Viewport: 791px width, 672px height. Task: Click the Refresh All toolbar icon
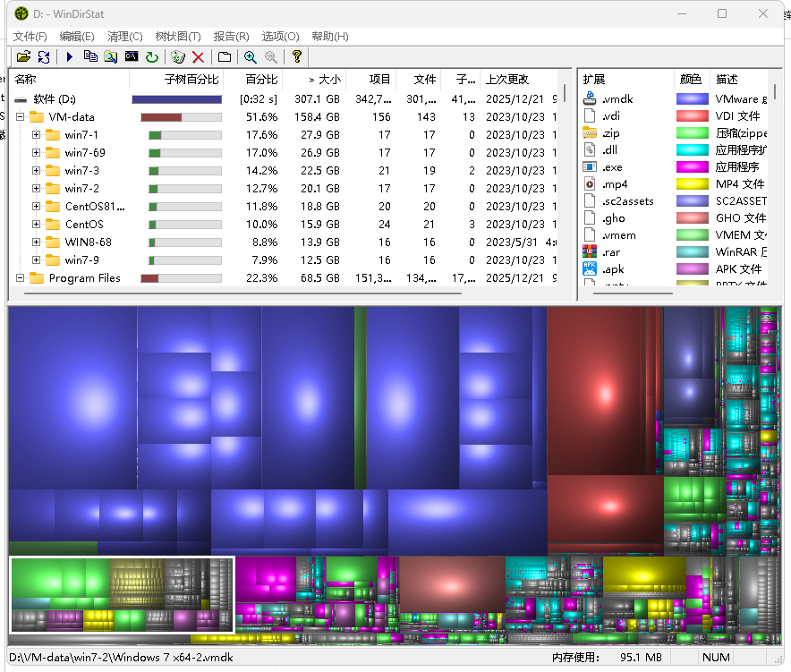coord(43,57)
